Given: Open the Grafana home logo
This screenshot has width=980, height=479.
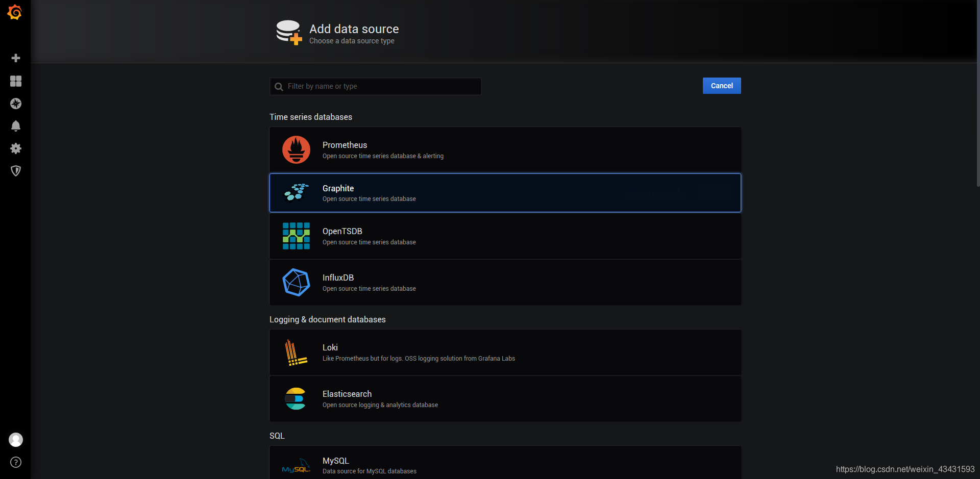Looking at the screenshot, I should tap(15, 12).
